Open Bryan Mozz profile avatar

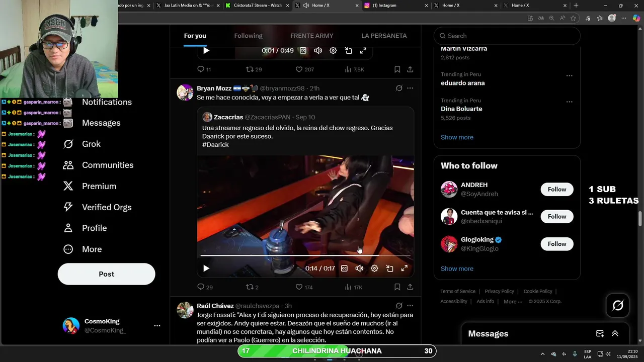coord(185,93)
